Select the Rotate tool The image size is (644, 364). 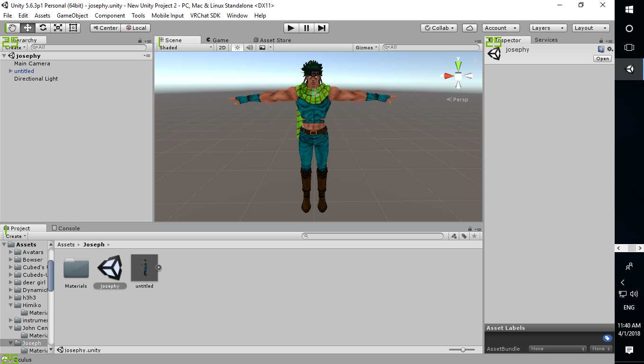tap(43, 28)
